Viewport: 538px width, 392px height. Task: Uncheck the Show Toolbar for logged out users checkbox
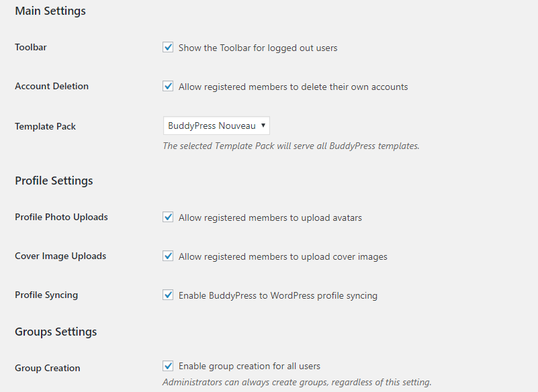pyautogui.click(x=168, y=48)
